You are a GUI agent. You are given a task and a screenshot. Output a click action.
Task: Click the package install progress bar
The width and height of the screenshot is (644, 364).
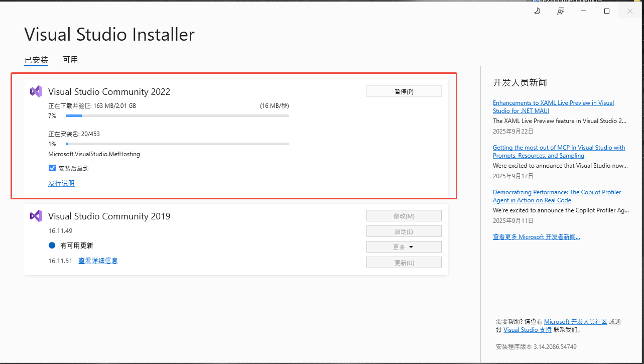(177, 144)
